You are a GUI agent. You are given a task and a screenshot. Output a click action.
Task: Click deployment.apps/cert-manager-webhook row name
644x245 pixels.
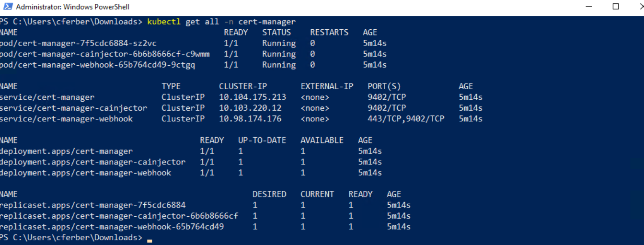coord(85,173)
